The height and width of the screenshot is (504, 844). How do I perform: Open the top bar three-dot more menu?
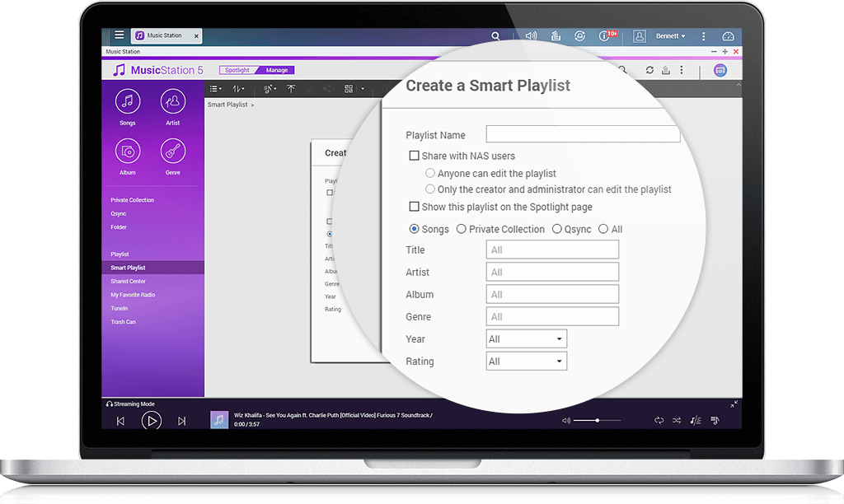click(703, 36)
